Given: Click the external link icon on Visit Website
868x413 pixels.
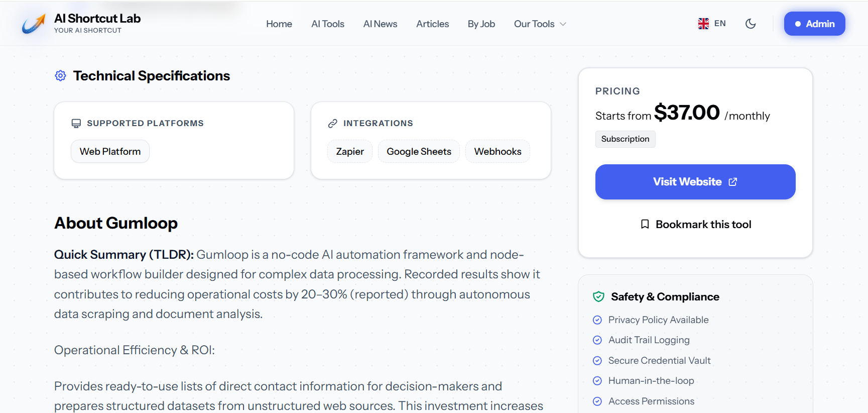Looking at the screenshot, I should (733, 182).
